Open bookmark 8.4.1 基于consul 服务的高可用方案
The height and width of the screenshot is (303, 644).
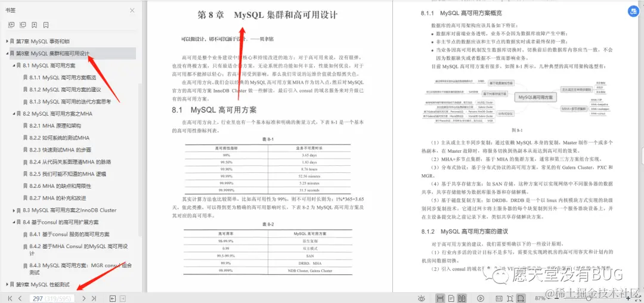(x=69, y=234)
